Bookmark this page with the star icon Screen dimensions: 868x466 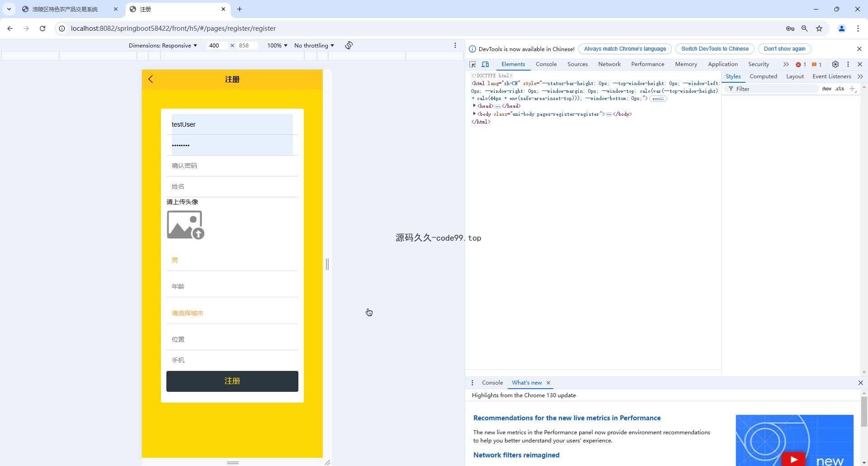pos(819,28)
